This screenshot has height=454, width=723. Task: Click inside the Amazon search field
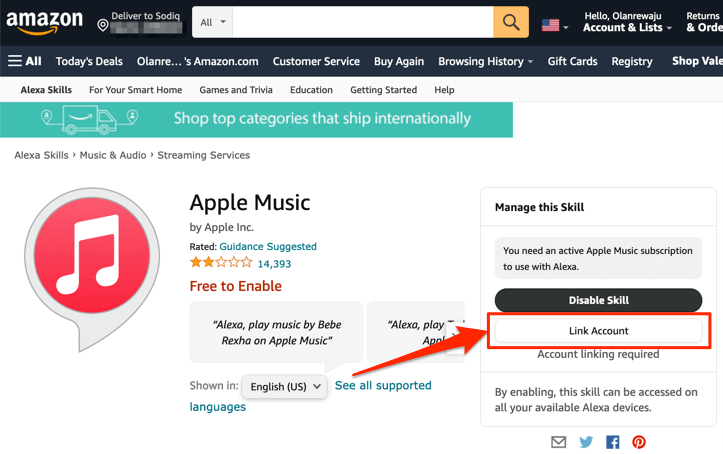[x=362, y=22]
